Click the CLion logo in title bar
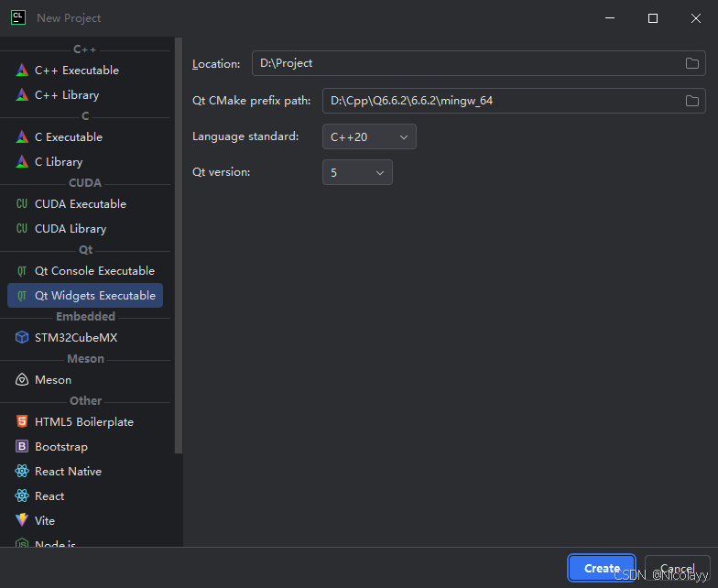This screenshot has width=718, height=588. point(18,18)
